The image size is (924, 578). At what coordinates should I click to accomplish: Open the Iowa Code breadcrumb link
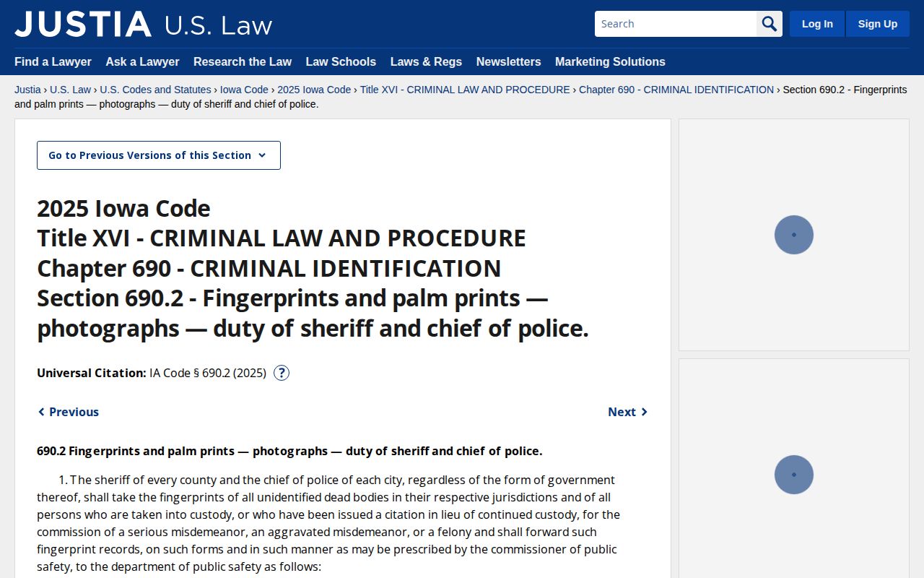244,90
